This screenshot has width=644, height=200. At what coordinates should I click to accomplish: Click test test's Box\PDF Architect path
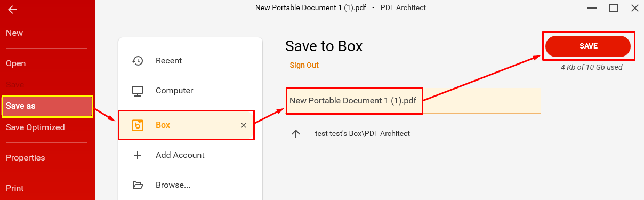pos(363,134)
